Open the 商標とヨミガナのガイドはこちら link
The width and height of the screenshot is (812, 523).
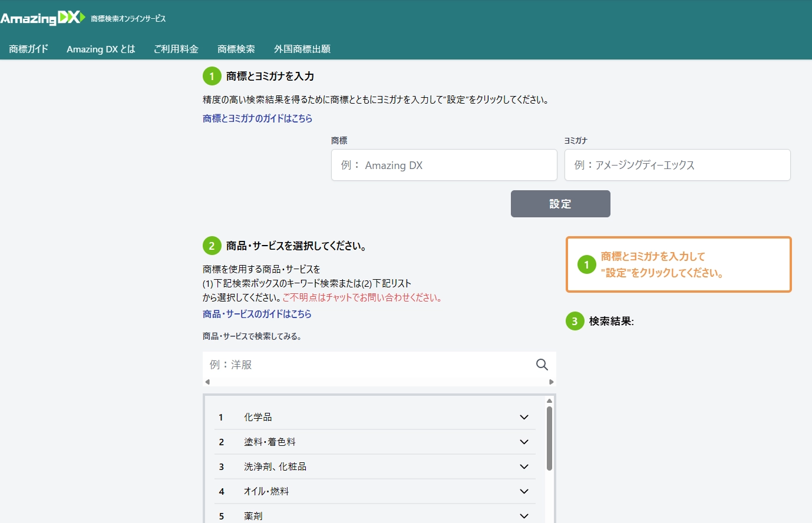[x=258, y=118]
